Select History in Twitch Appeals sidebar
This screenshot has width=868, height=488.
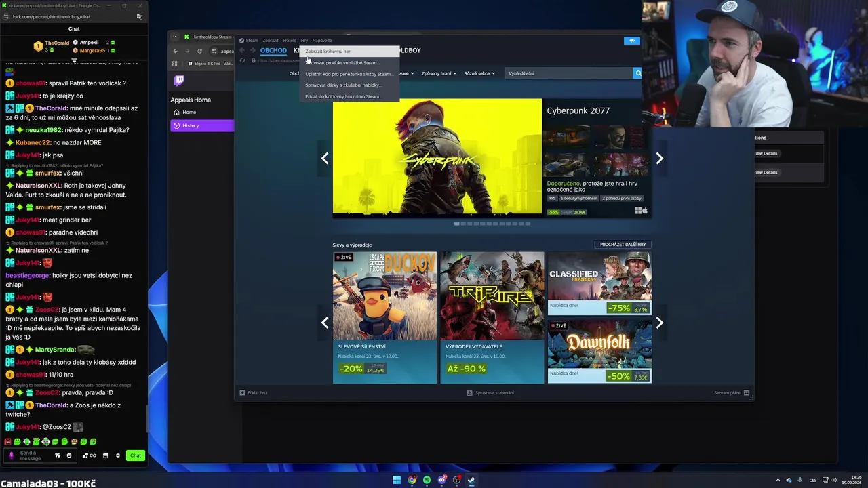click(202, 125)
